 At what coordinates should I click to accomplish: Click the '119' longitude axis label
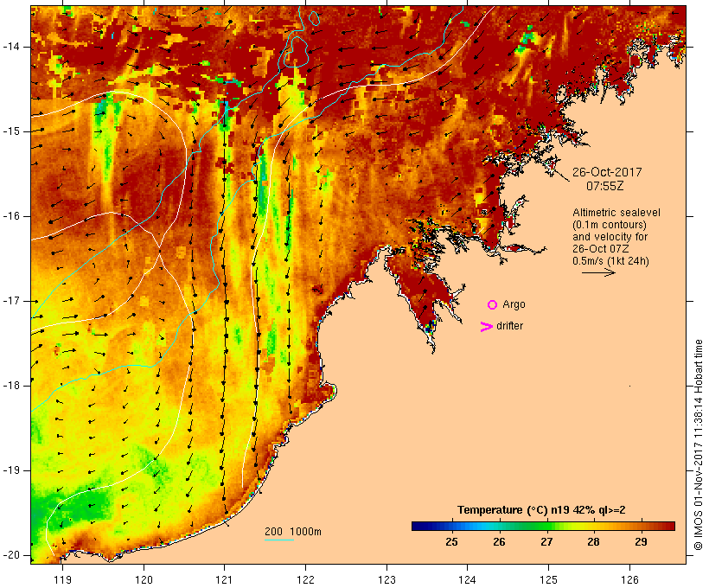click(x=62, y=580)
